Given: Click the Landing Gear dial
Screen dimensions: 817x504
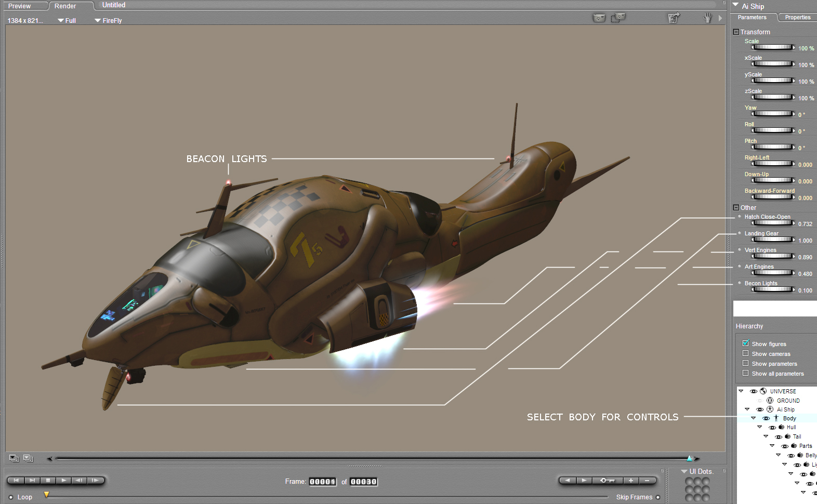Looking at the screenshot, I should point(773,240).
